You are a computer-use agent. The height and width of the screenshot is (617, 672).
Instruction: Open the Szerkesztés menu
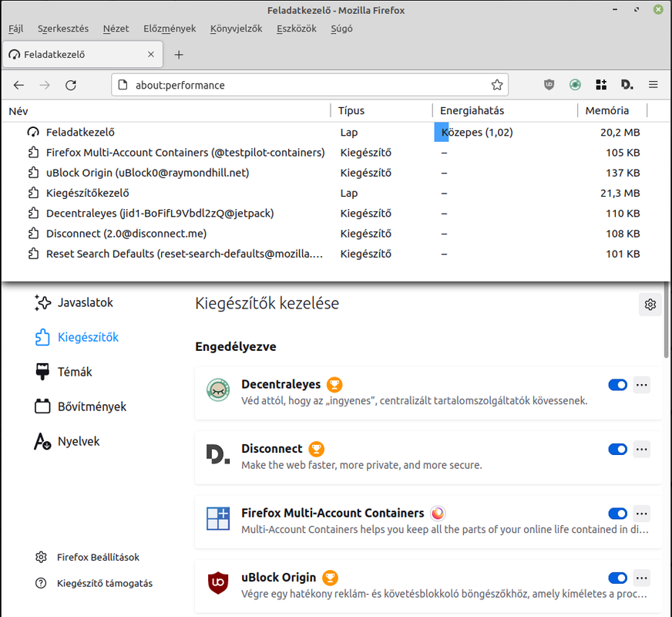[63, 29]
